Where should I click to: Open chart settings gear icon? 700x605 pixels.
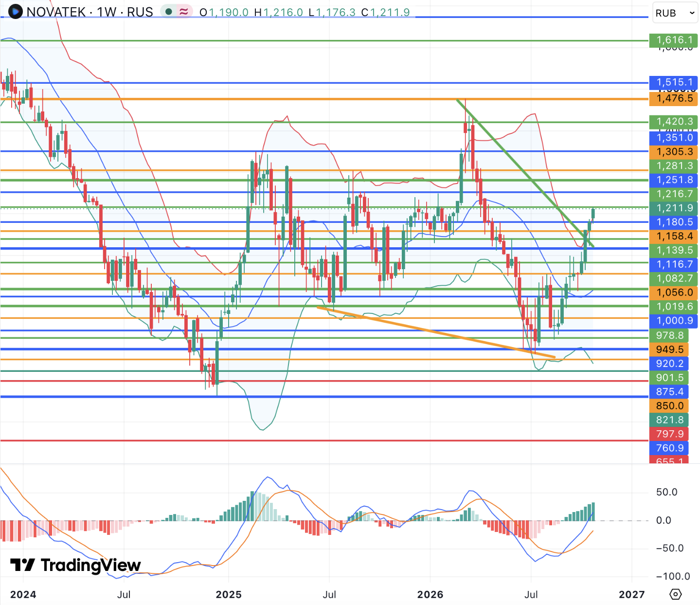pyautogui.click(x=675, y=594)
